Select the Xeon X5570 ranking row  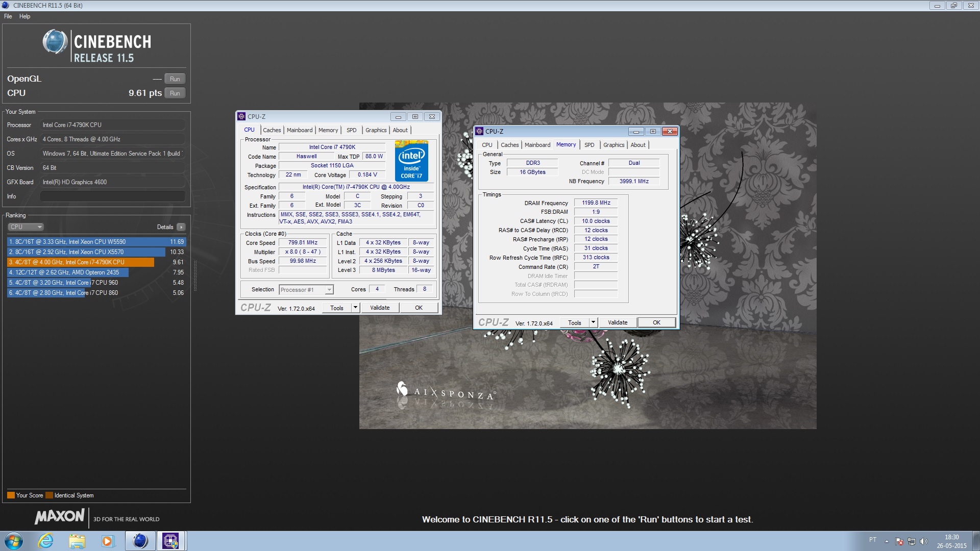point(96,252)
